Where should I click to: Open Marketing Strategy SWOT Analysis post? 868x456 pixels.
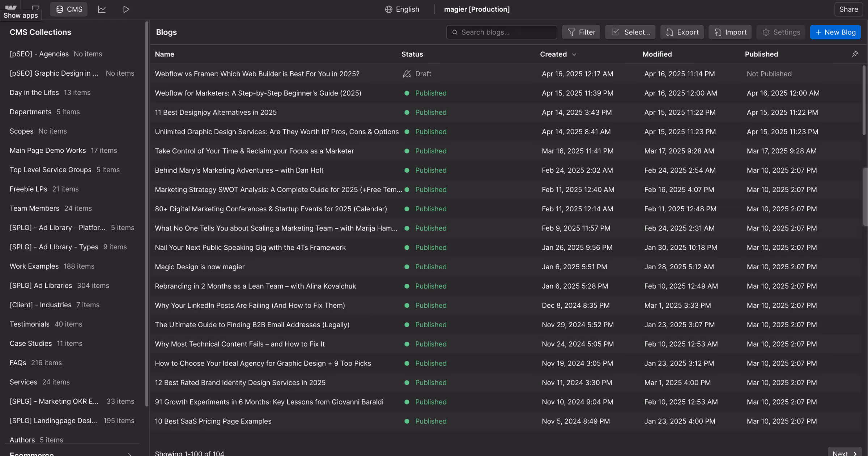[278, 190]
